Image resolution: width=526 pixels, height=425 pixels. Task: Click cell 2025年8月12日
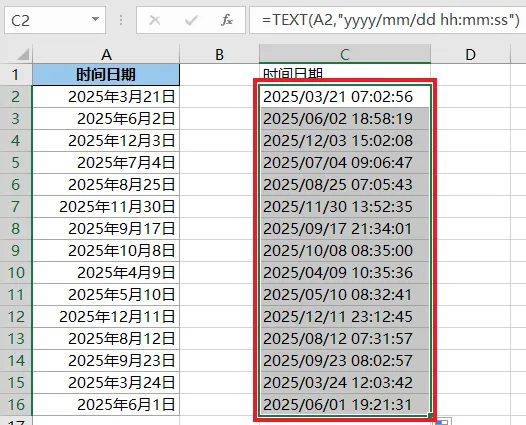click(x=106, y=338)
